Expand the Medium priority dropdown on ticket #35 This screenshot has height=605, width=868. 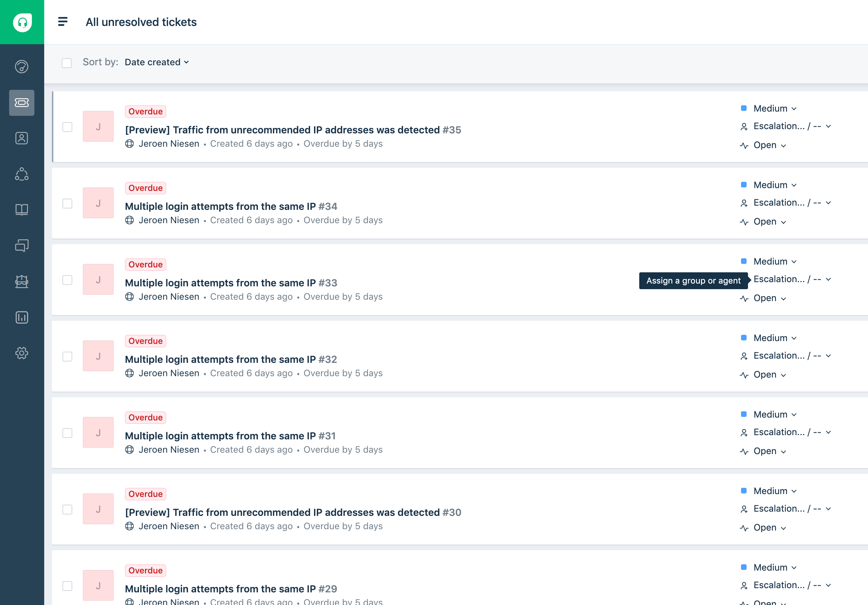point(774,108)
